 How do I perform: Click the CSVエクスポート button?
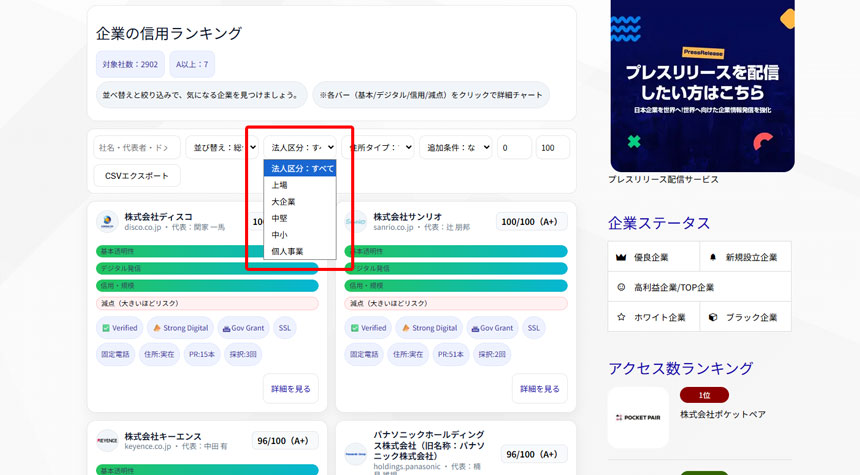point(137,176)
